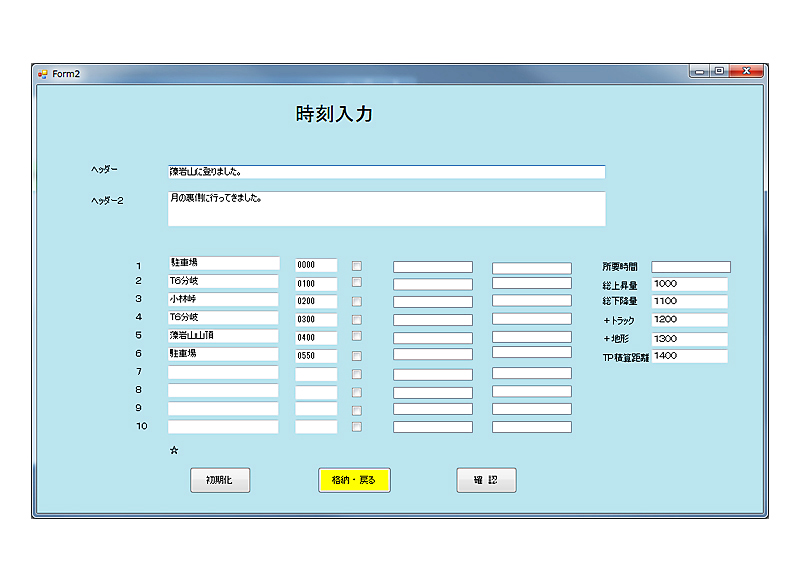Click the Form2 window icon in title bar
This screenshot has width=800, height=582.
tap(43, 73)
